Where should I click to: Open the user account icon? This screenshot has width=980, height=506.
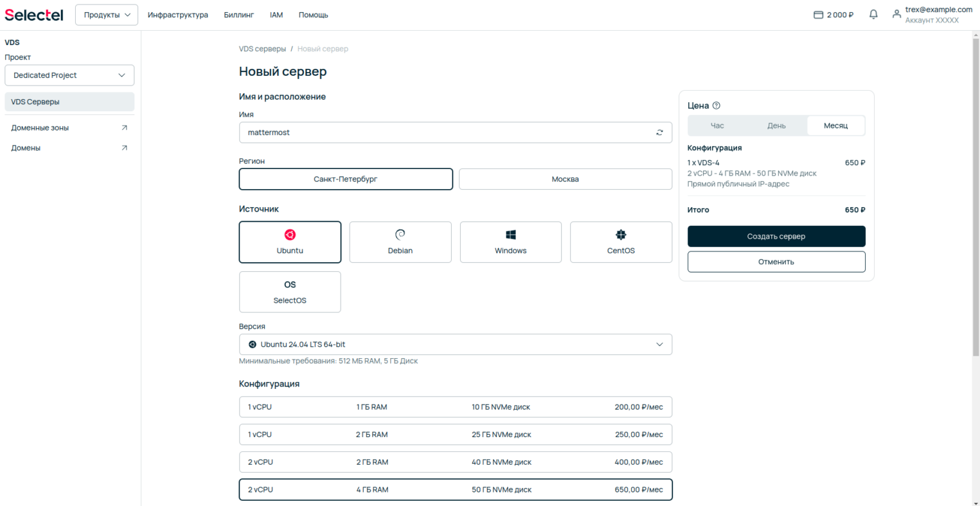point(896,14)
